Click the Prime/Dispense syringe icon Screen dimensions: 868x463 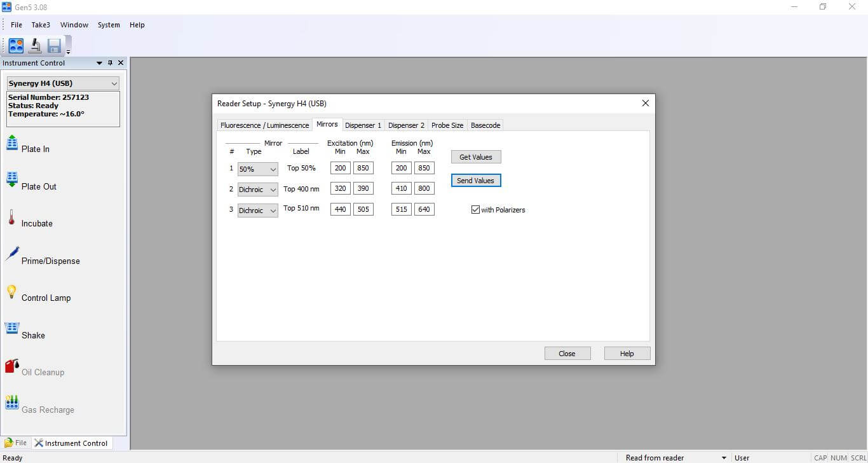click(12, 254)
